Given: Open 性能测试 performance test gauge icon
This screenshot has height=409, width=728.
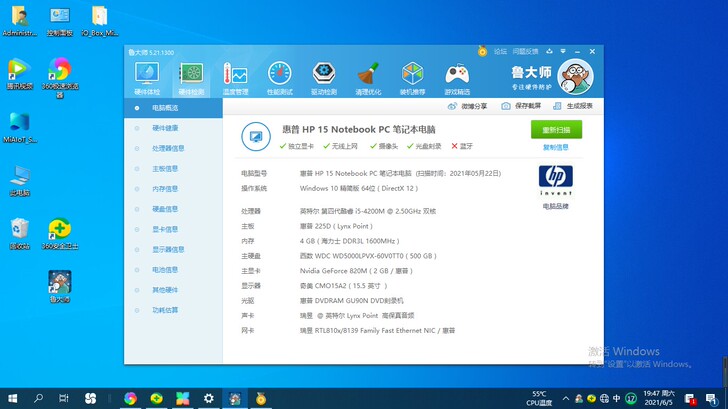Looking at the screenshot, I should click(280, 78).
